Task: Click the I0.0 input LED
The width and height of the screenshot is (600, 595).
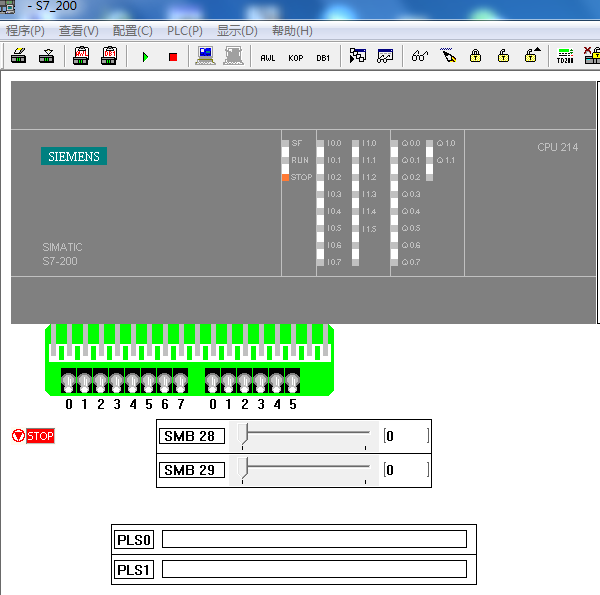Action: pyautogui.click(x=320, y=143)
